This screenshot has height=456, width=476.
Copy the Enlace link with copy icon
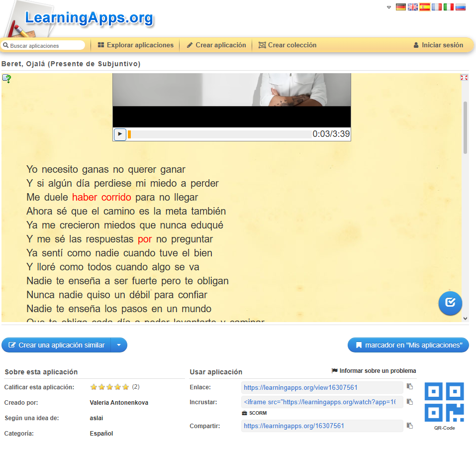(x=409, y=387)
